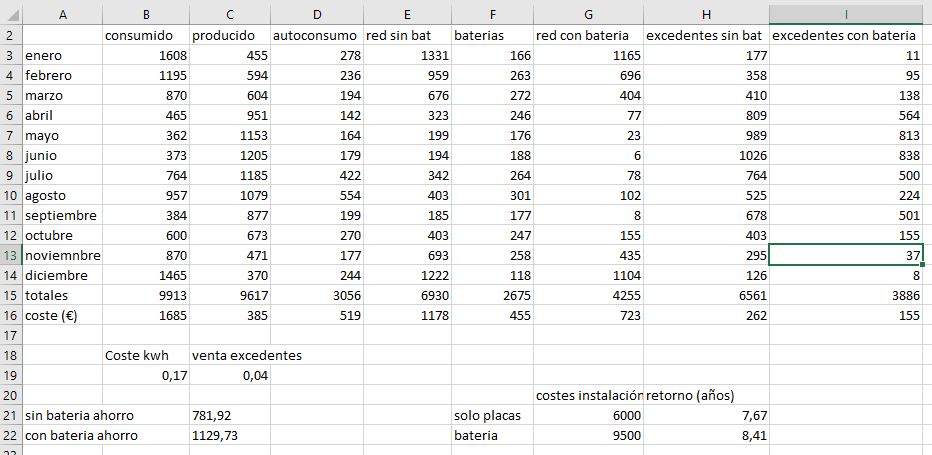932x455 pixels.
Task: Select the 'octubre' row label cell
Action: click(62, 236)
